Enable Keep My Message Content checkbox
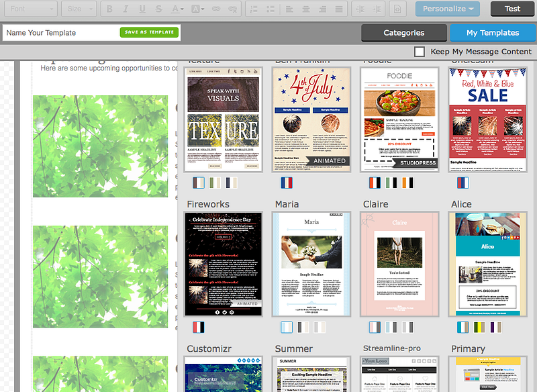This screenshot has height=392, width=537. (420, 52)
